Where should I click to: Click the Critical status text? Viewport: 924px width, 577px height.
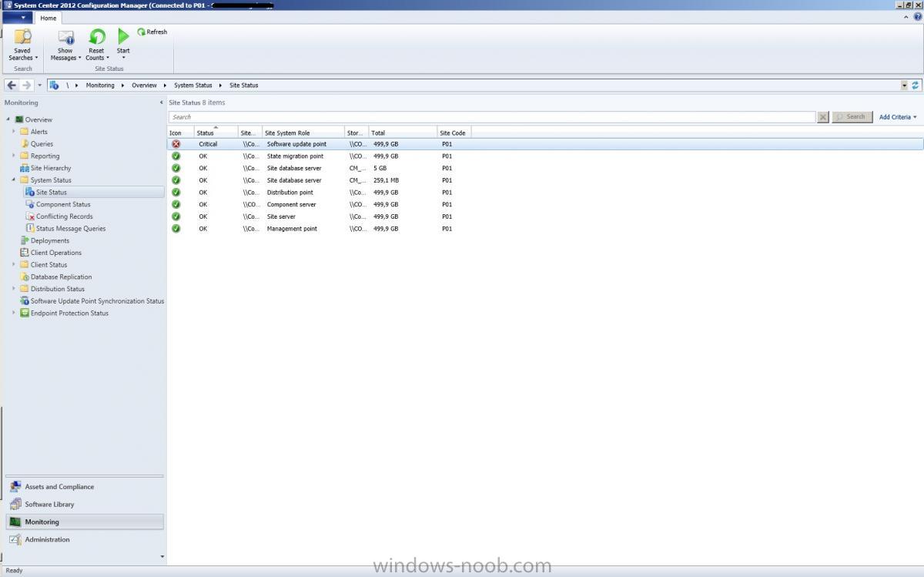208,144
